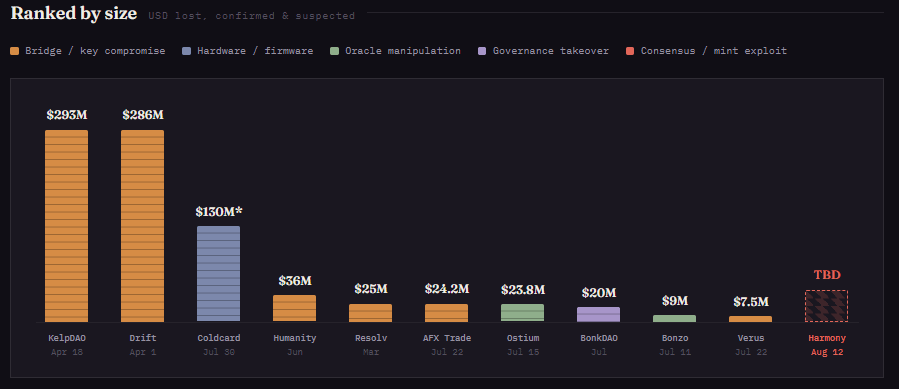The image size is (899, 389).
Task: Click the 'Ostium' axis label
Action: pyautogui.click(x=523, y=338)
